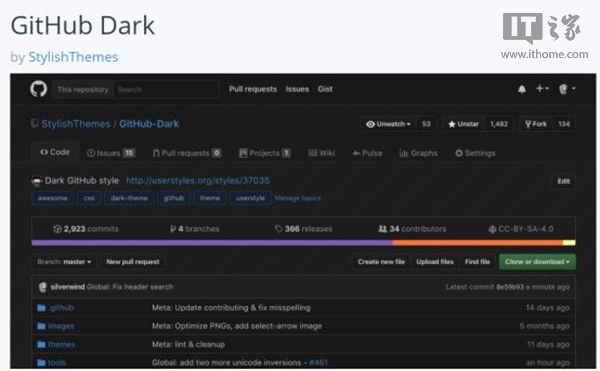The image size is (600, 371).
Task: Click the purple language bar segment
Action: tap(212, 242)
